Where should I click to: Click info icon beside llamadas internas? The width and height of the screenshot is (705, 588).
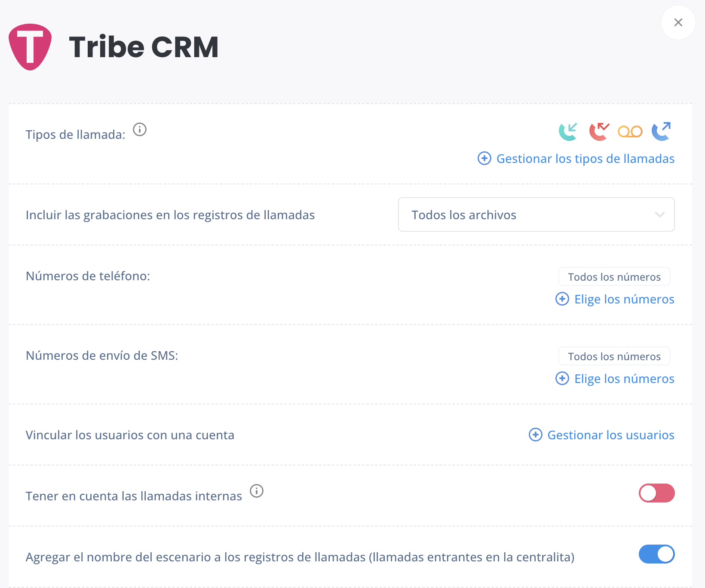(x=257, y=491)
